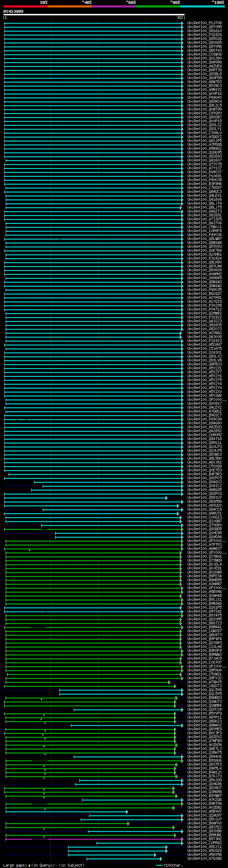Select the UniRef100_A7PTP2 label

click(x=204, y=545)
